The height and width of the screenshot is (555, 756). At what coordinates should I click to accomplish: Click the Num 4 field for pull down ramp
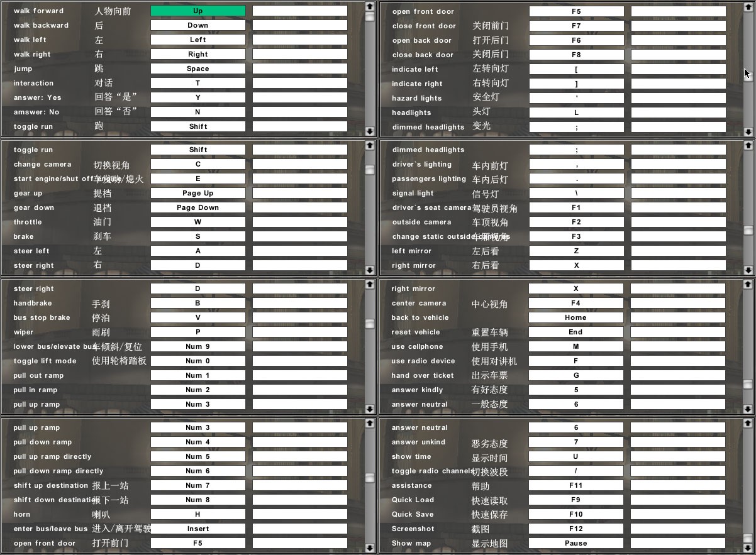(x=198, y=442)
